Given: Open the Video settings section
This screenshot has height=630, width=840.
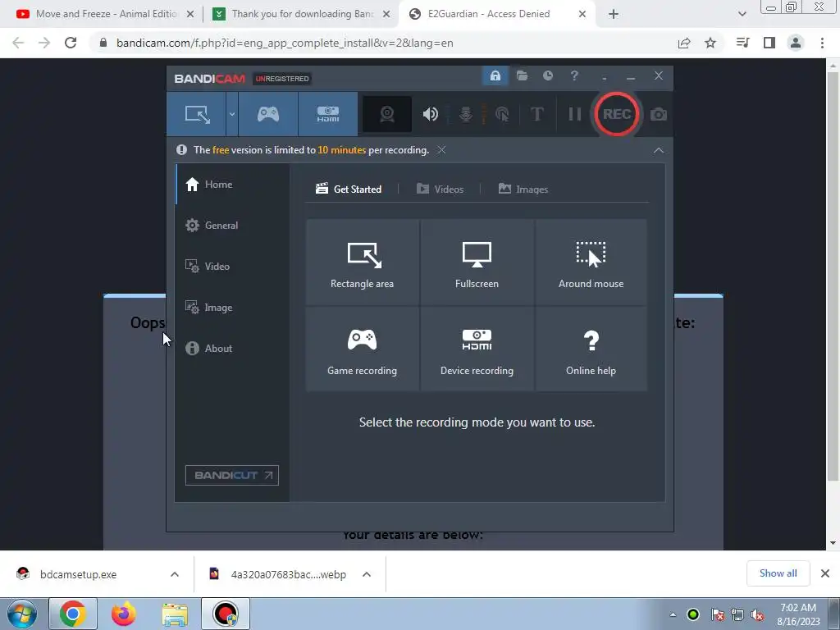Looking at the screenshot, I should pyautogui.click(x=232, y=267).
